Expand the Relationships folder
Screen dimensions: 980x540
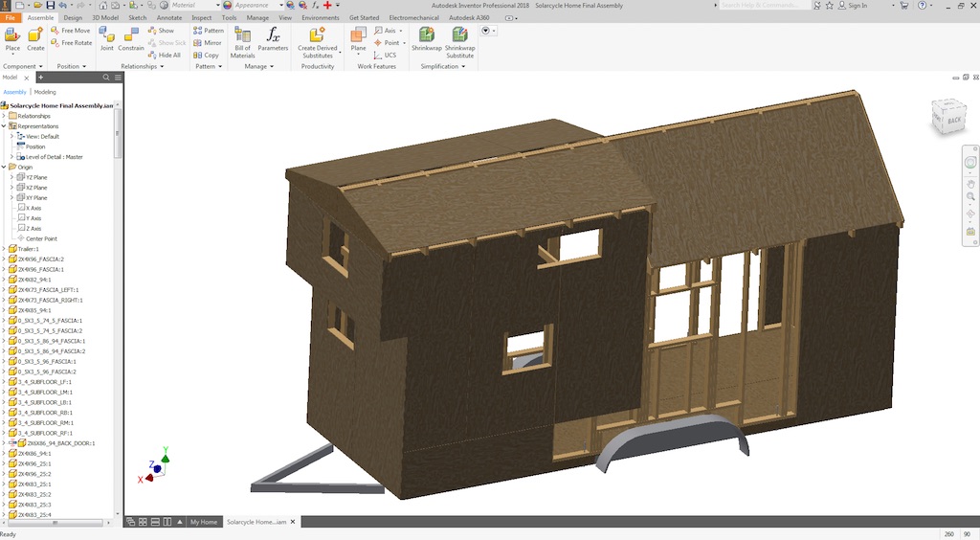pos(4,116)
